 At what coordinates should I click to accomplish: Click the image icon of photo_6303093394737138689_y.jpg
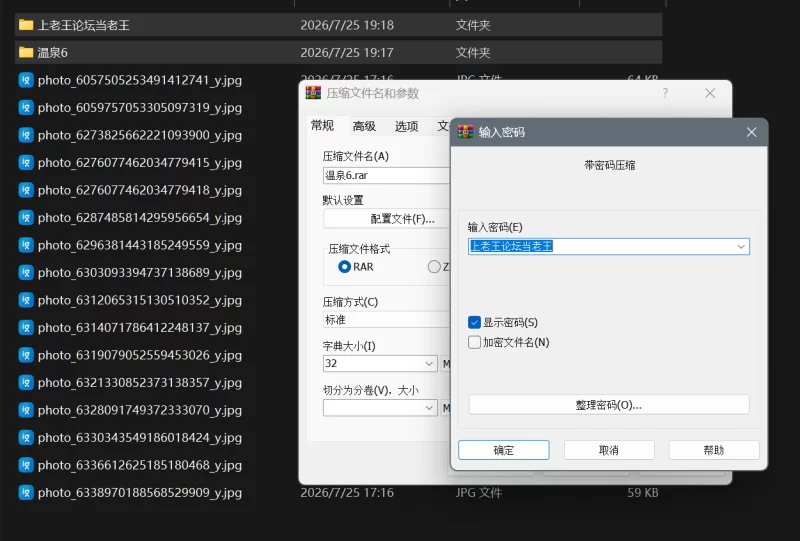(x=26, y=273)
